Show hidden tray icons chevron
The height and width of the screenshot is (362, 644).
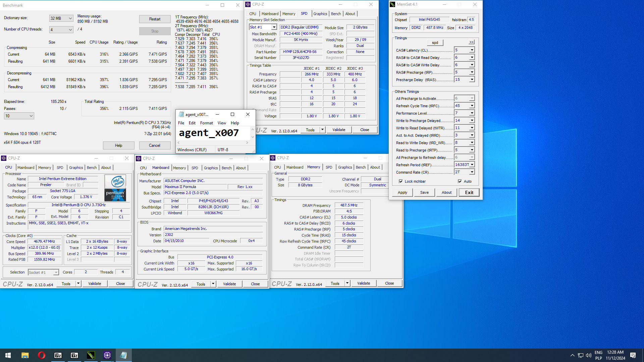572,355
